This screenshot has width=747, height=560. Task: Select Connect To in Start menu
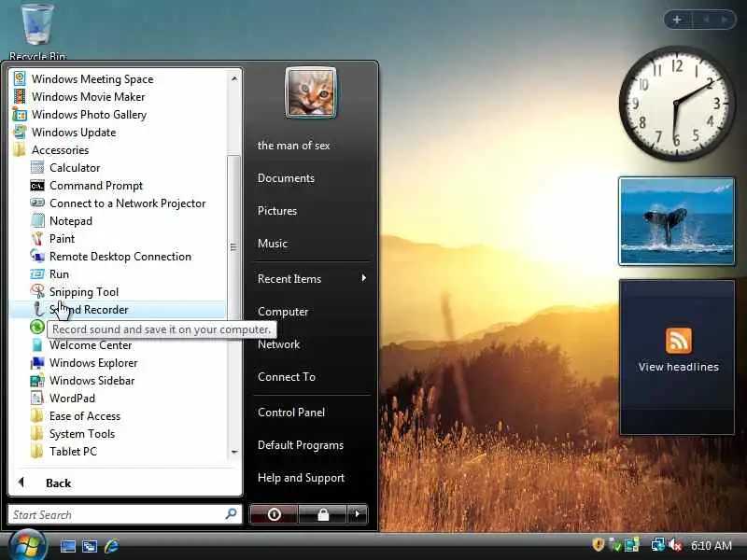(287, 377)
